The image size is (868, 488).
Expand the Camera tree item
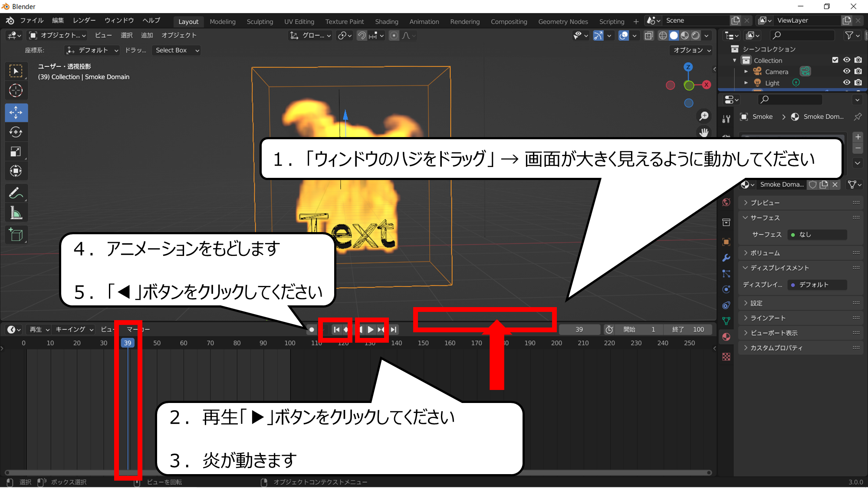click(x=746, y=71)
